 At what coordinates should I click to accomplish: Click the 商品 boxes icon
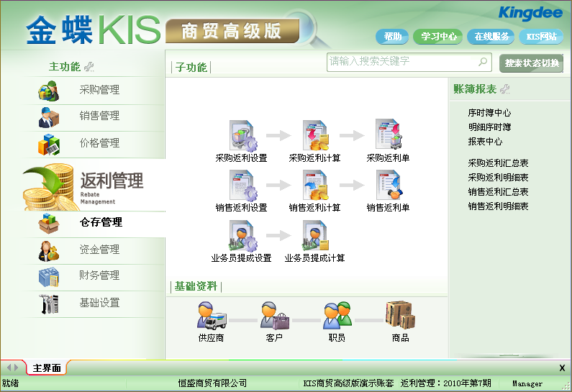400,315
